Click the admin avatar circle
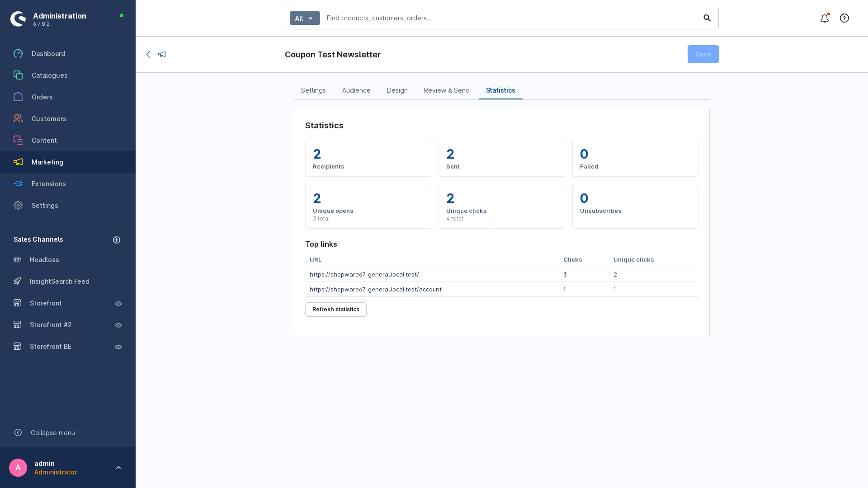This screenshot has height=488, width=868. (18, 468)
